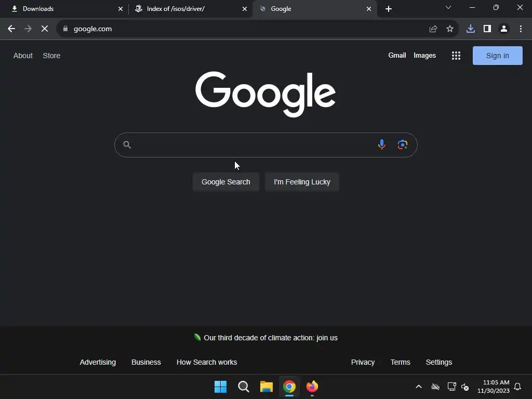Screen dimensions: 532x399
Task: Open the Business footer link
Action: click(x=146, y=362)
